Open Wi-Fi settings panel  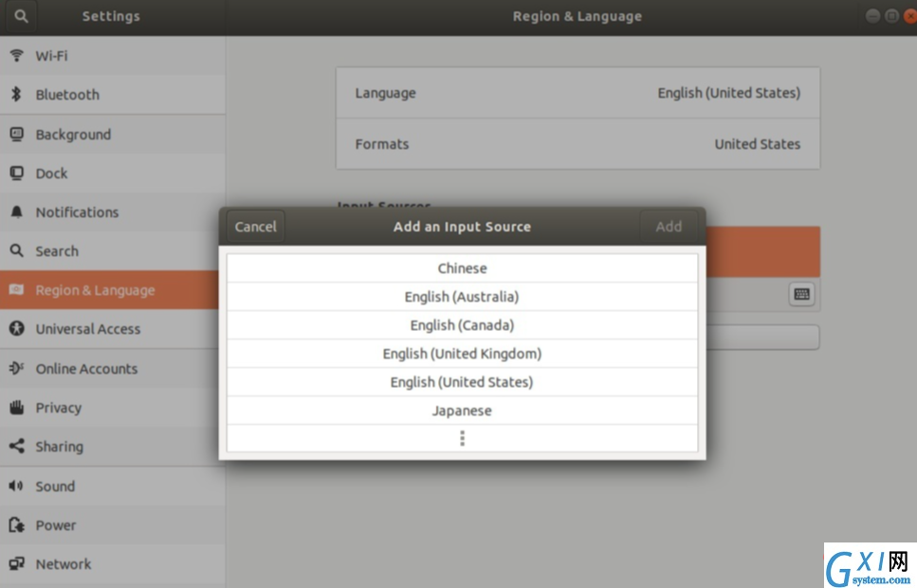(112, 56)
